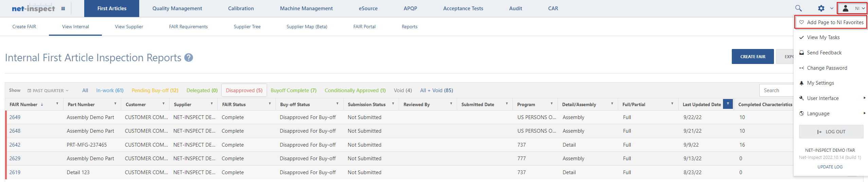Go to View Internal subtab
Image resolution: width=868 pixels, height=182 pixels.
[x=75, y=27]
